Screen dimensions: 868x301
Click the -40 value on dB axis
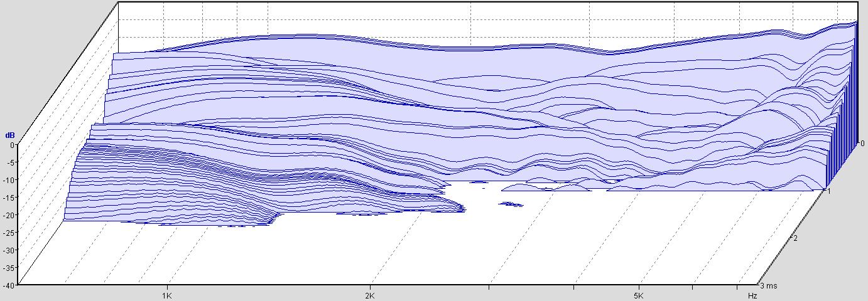[x=8, y=285]
